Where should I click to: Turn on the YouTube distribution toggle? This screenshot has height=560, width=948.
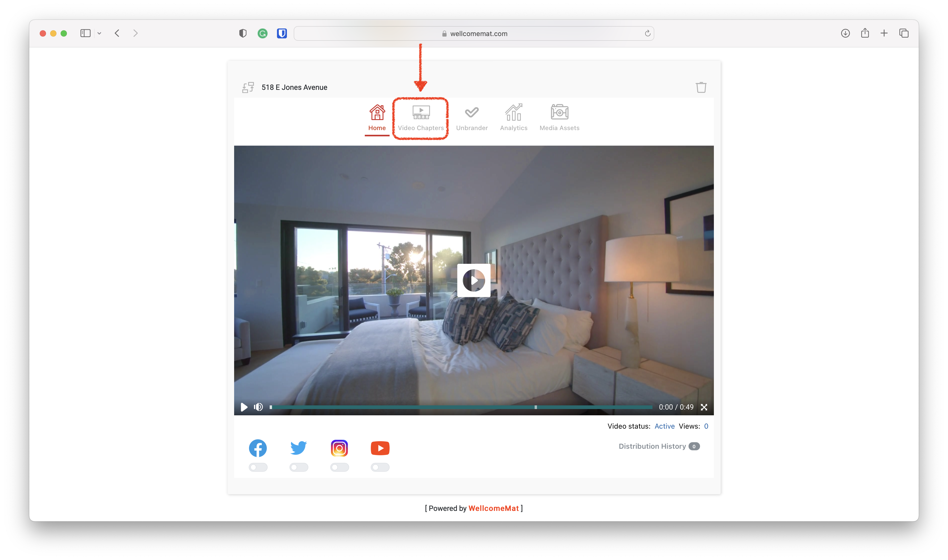pos(380,468)
